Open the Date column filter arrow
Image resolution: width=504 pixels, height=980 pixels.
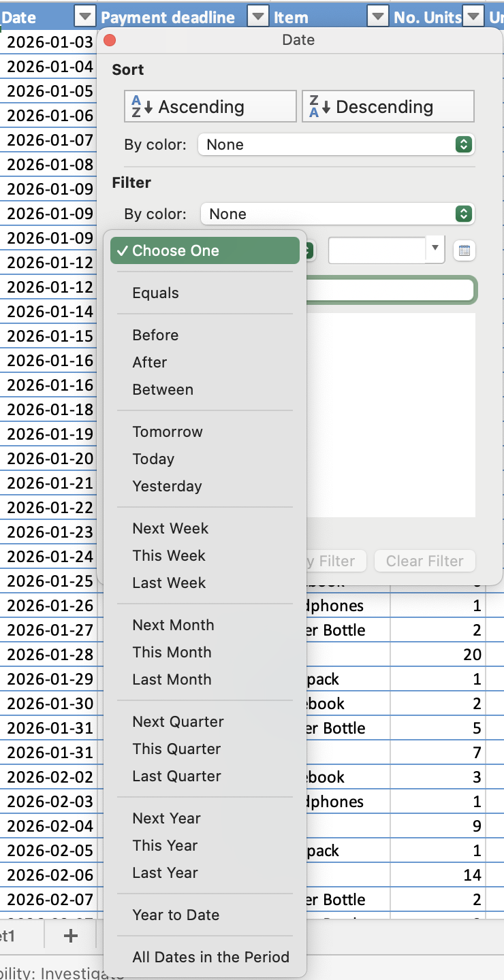(84, 17)
